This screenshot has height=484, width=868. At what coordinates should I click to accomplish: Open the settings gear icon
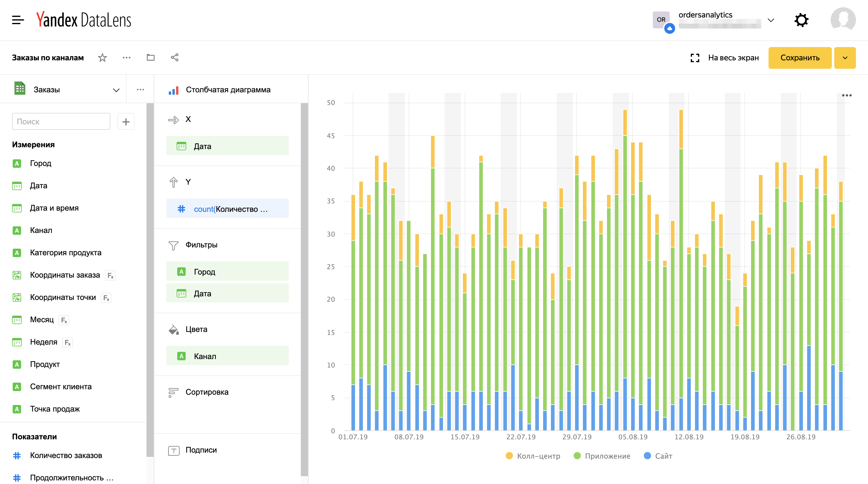(x=802, y=20)
